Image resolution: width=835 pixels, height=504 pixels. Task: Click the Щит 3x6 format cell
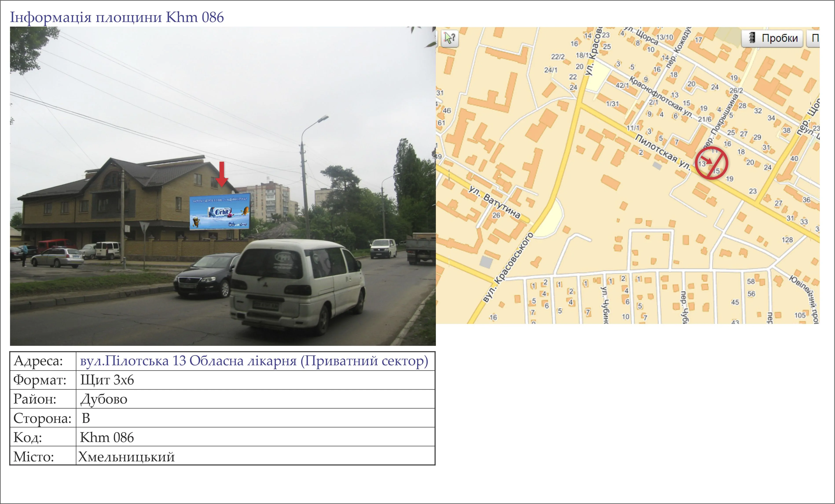pos(255,380)
